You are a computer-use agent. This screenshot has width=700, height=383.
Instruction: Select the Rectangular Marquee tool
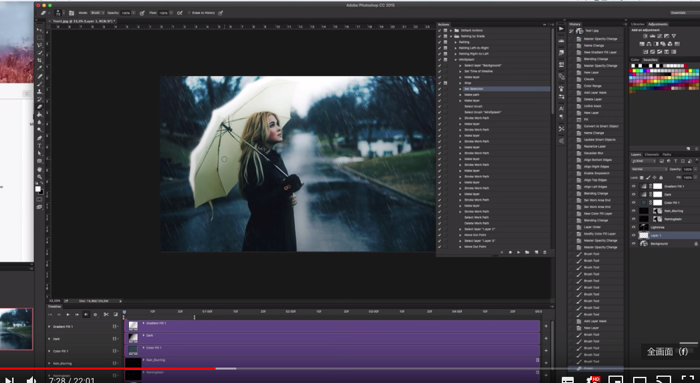(x=40, y=37)
